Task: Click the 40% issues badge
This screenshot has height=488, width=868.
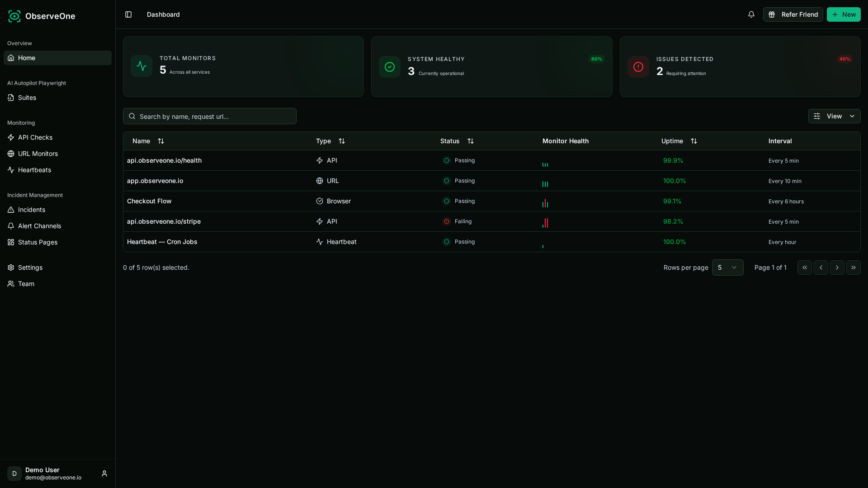Action: click(845, 59)
